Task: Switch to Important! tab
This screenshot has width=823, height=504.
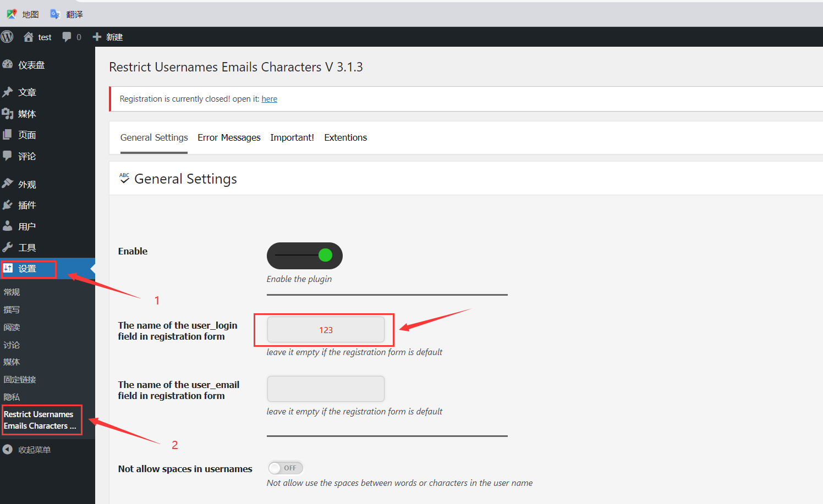Action: [x=292, y=137]
